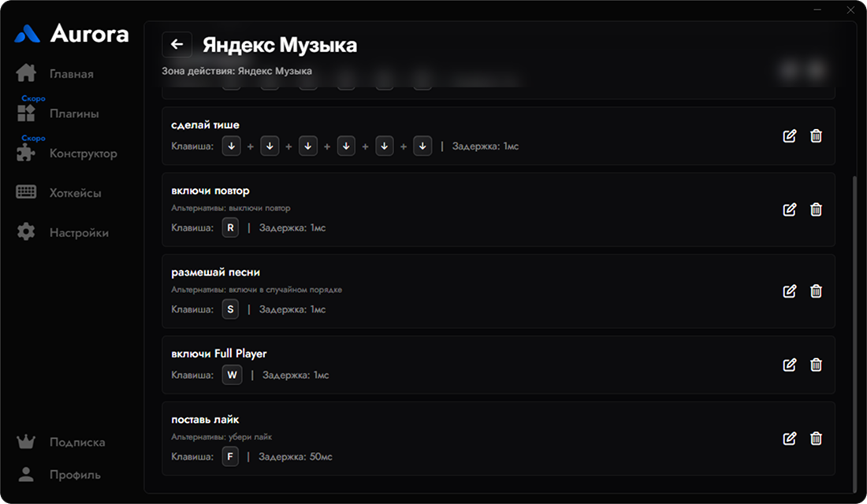Viewport: 867px width, 504px height.
Task: Click the R key badge in "включи повтор"
Action: (x=230, y=228)
